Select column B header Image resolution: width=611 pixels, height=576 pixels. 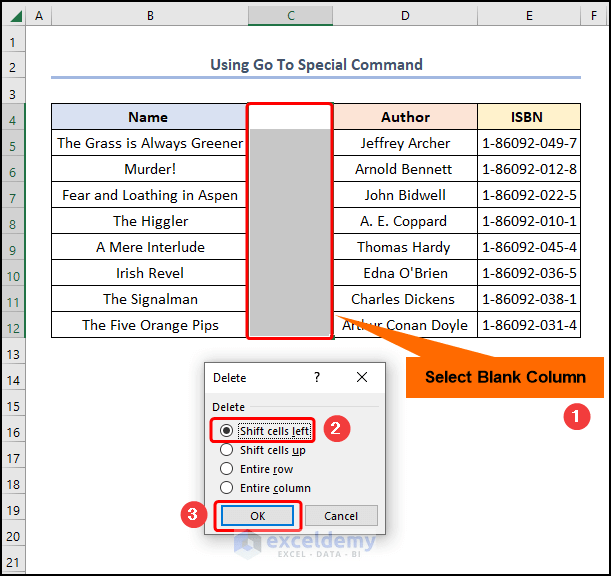(x=150, y=16)
